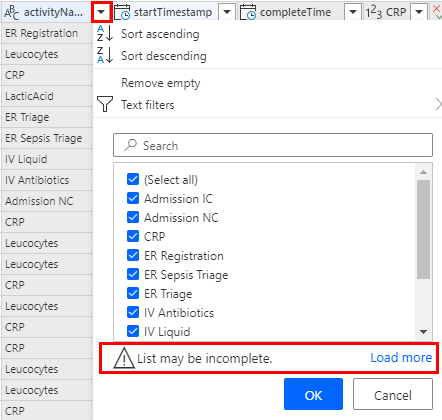Click the Sort ascending A-Z icon
Viewport: 442px width, 420px height.
coord(105,34)
